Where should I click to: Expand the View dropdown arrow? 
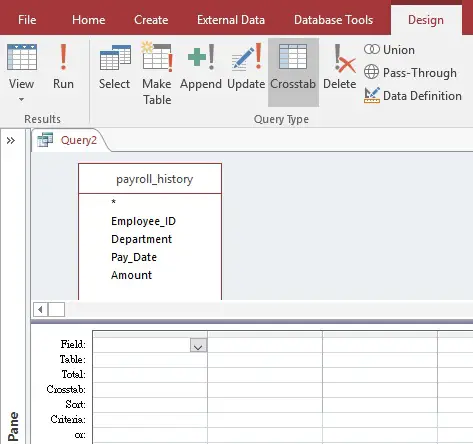(x=21, y=99)
